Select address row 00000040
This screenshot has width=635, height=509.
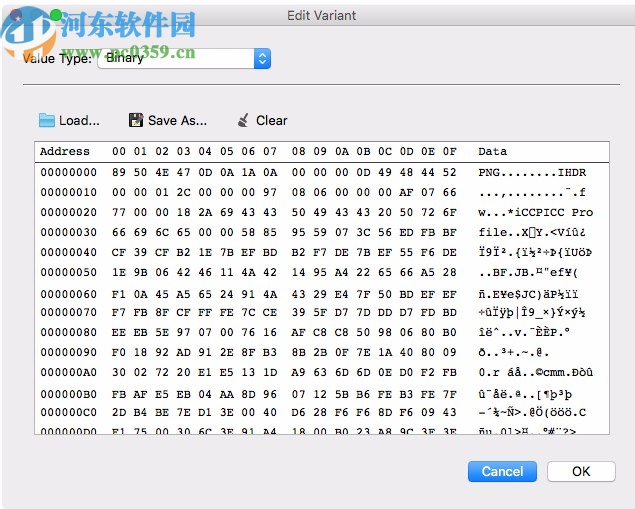coord(322,252)
